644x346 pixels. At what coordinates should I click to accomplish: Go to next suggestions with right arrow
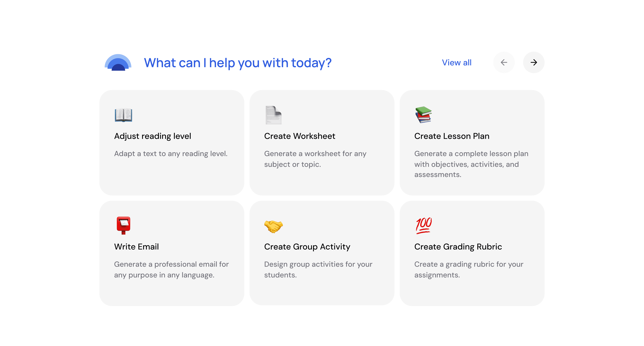[x=533, y=63]
